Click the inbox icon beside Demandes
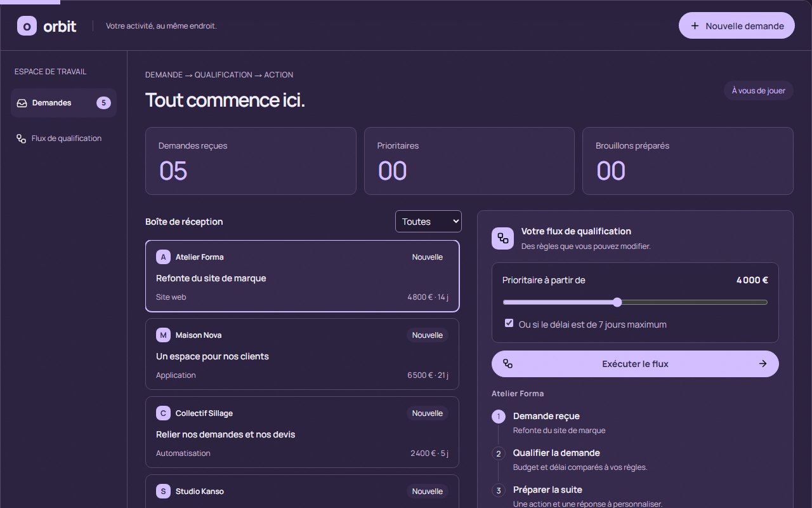Viewport: 812px width, 508px height. click(x=22, y=103)
